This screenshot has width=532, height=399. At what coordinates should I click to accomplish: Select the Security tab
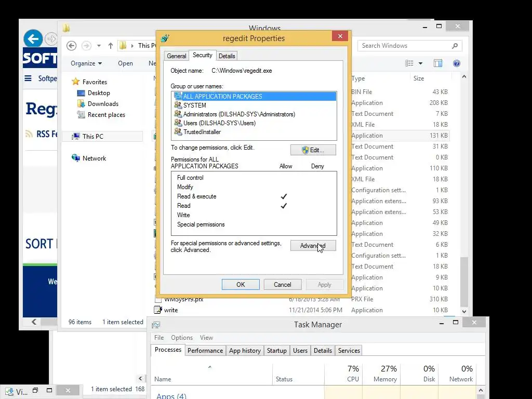202,55
